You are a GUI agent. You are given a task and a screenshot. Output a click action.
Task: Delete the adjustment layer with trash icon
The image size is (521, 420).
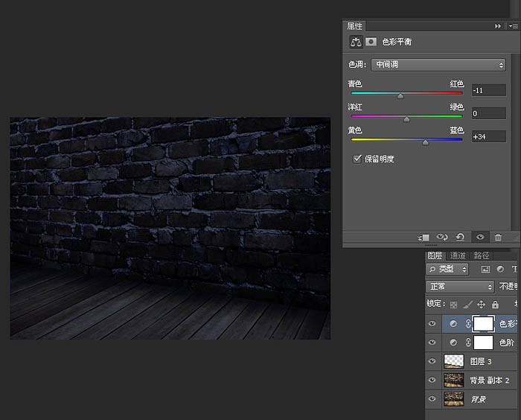[498, 238]
